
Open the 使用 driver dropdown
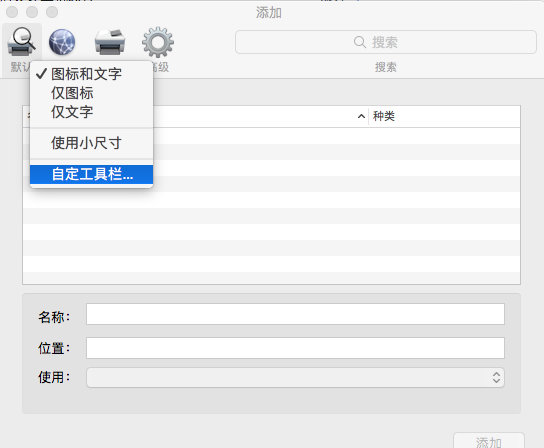tap(295, 378)
